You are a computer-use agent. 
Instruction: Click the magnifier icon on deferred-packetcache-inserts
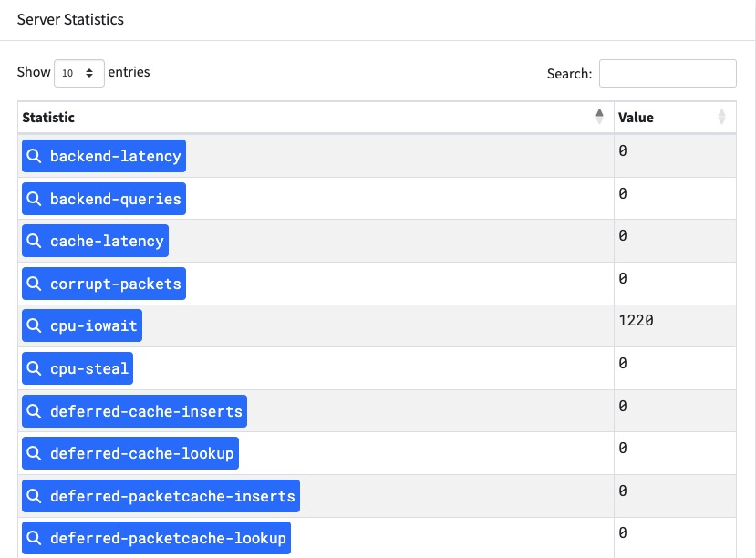click(35, 495)
